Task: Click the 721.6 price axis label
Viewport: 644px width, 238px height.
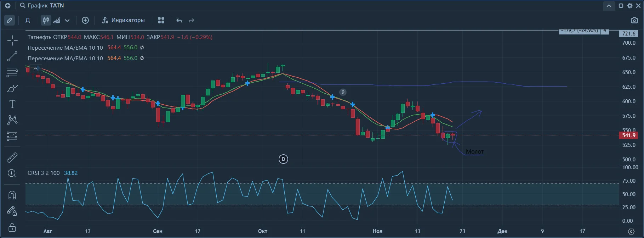Action: [629, 33]
